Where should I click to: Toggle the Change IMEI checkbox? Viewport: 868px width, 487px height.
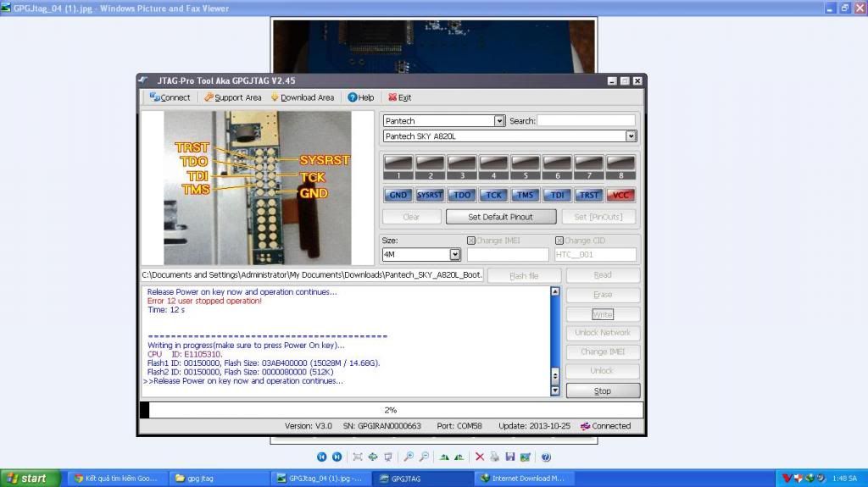point(471,241)
